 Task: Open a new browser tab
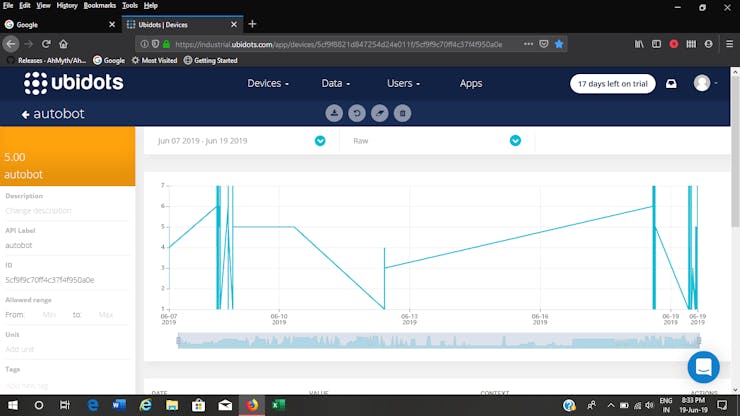coord(252,24)
